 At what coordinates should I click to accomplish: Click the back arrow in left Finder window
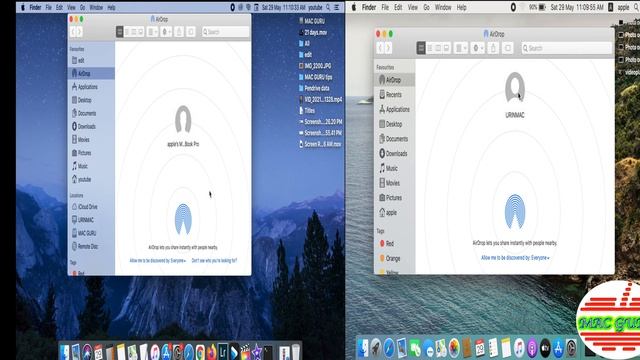point(73,32)
